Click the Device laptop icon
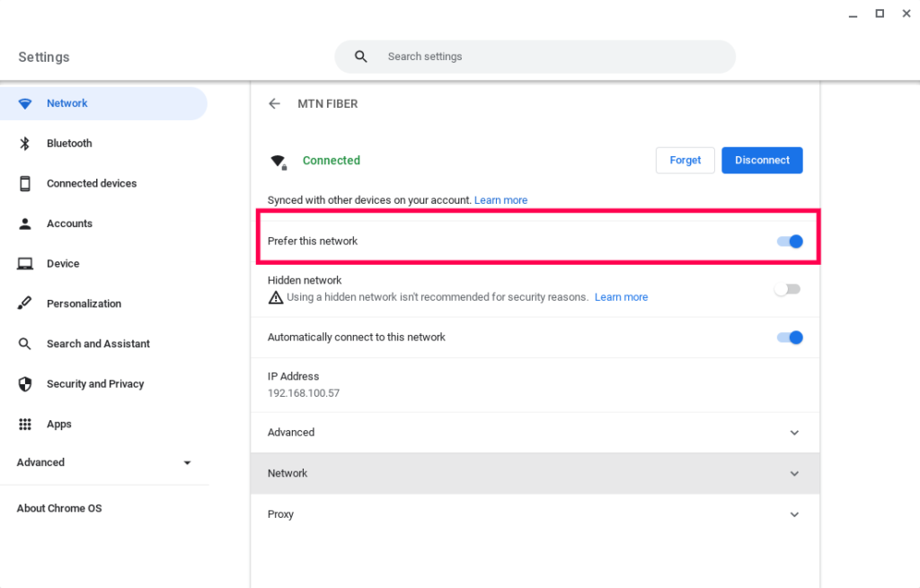Image resolution: width=920 pixels, height=588 pixels. coord(24,264)
